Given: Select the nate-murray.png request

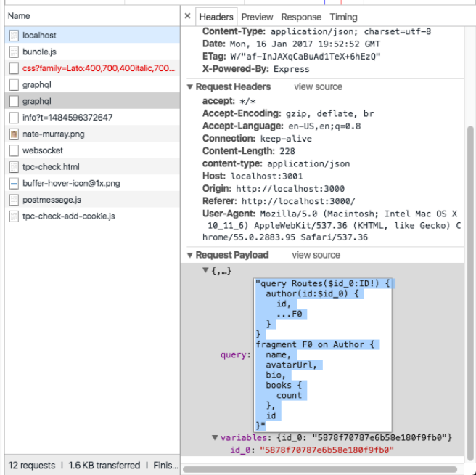Looking at the screenshot, I should (x=92, y=134).
